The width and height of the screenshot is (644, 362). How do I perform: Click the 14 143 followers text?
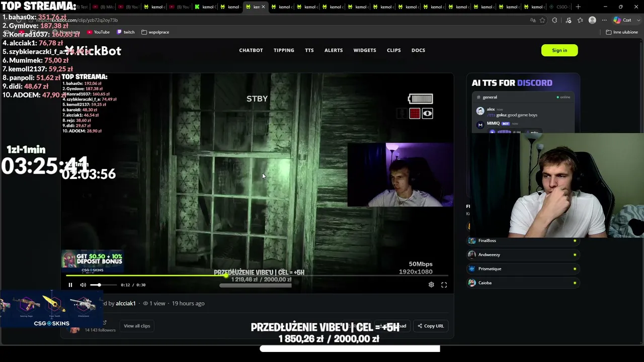(100, 330)
